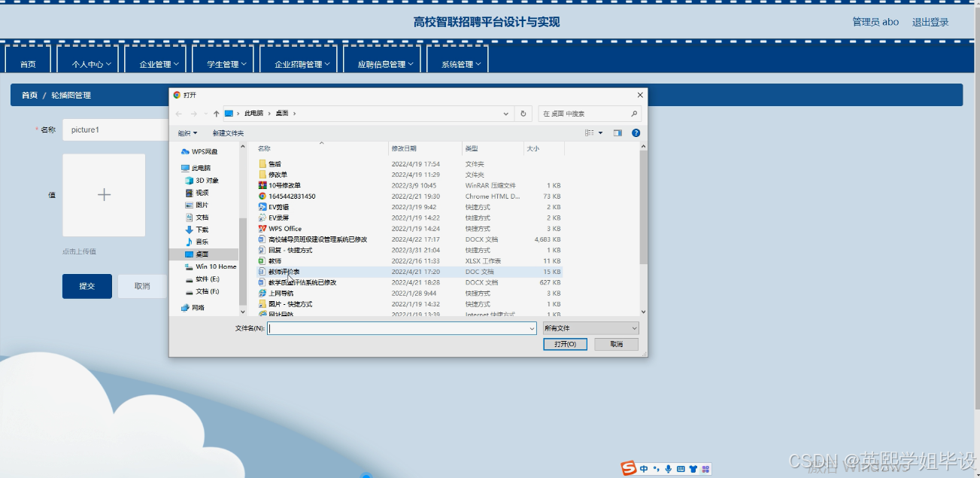980x478 pixels.
Task: Click the 退出登录 link
Action: (930, 22)
